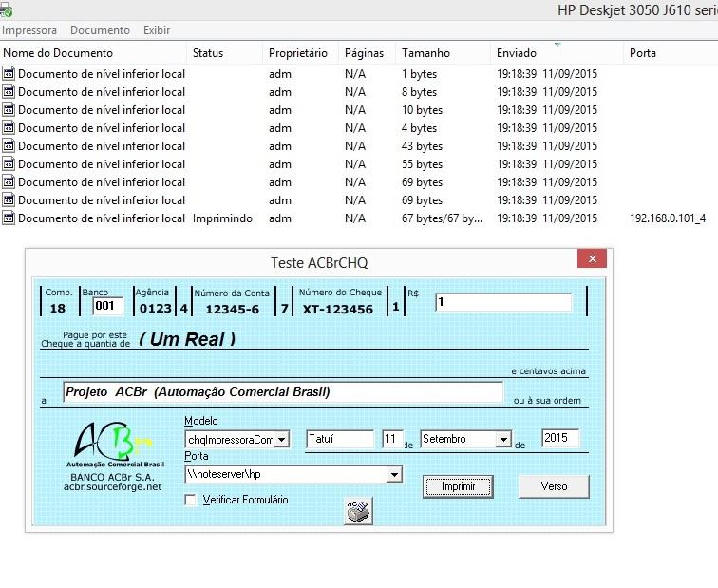Open the Porta dropdown arrow
The image size is (718, 588).
[x=394, y=474]
